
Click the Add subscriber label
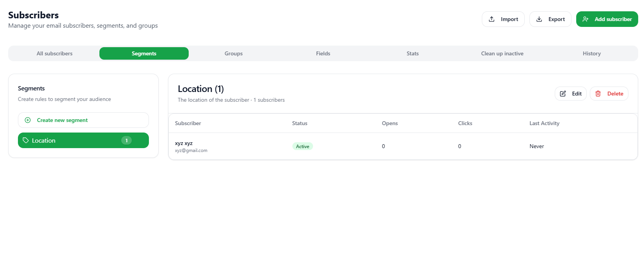(x=613, y=19)
